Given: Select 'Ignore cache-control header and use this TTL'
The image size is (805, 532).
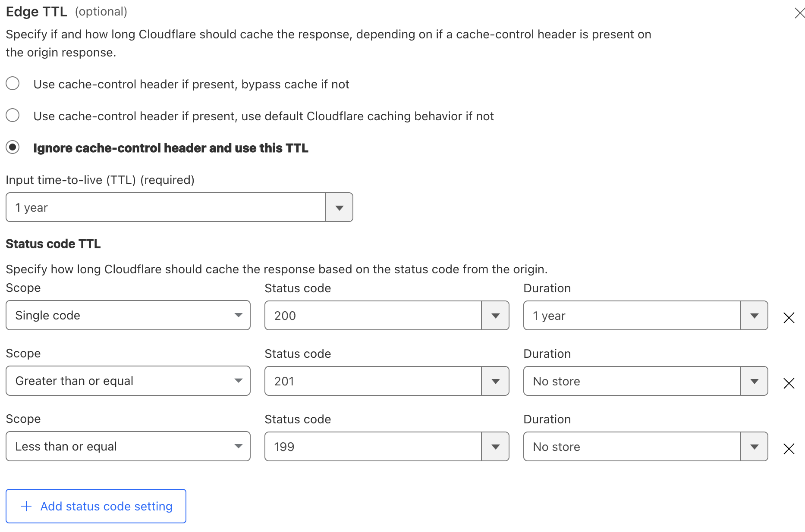Looking at the screenshot, I should pos(13,147).
